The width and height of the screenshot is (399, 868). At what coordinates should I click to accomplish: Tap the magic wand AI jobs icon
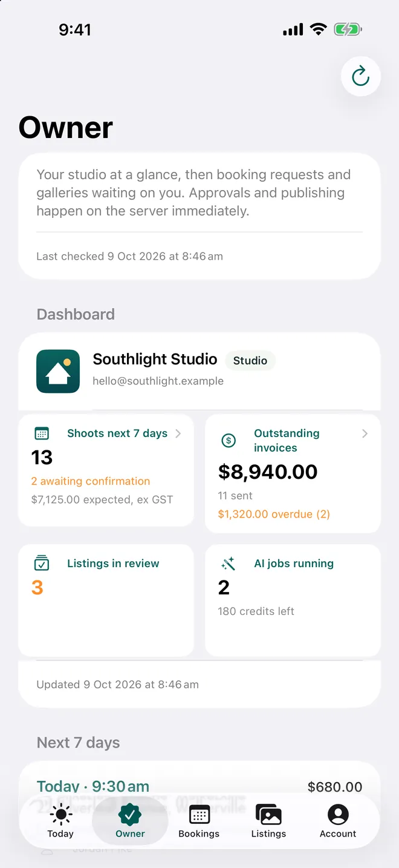point(229,564)
